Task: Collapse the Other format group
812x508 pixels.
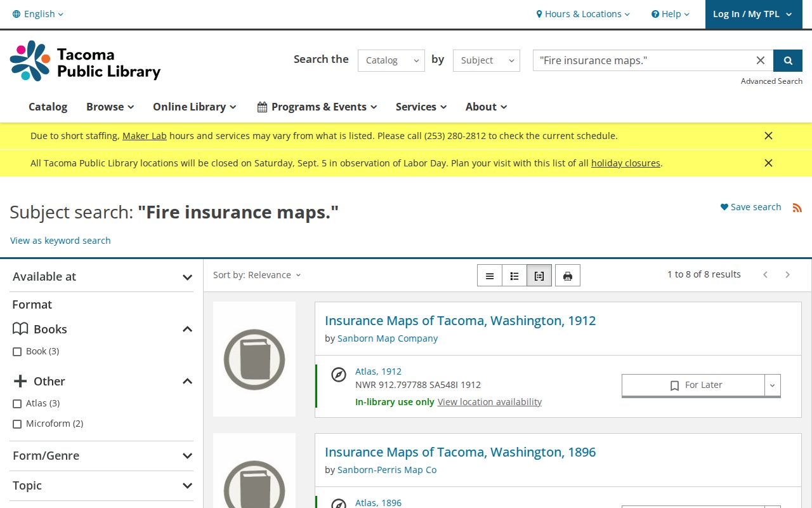Action: (187, 381)
